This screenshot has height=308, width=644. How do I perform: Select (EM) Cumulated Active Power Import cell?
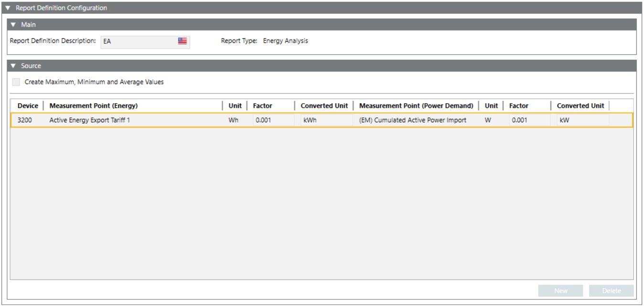point(412,120)
